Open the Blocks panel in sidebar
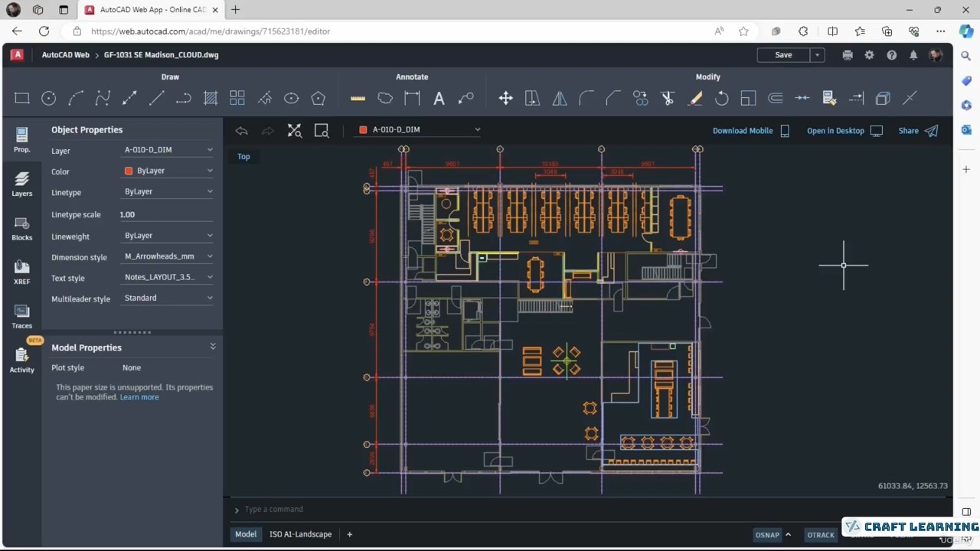 point(21,228)
